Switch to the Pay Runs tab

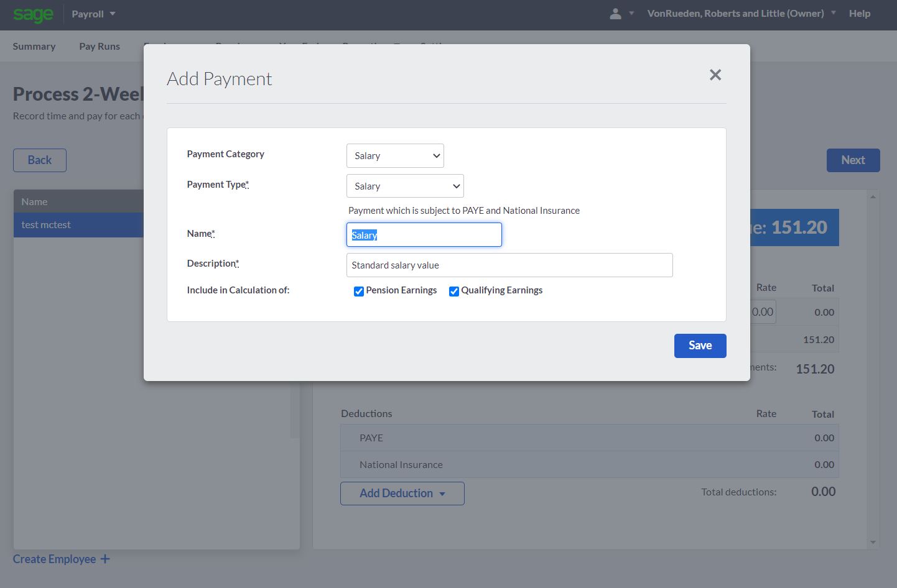[100, 47]
